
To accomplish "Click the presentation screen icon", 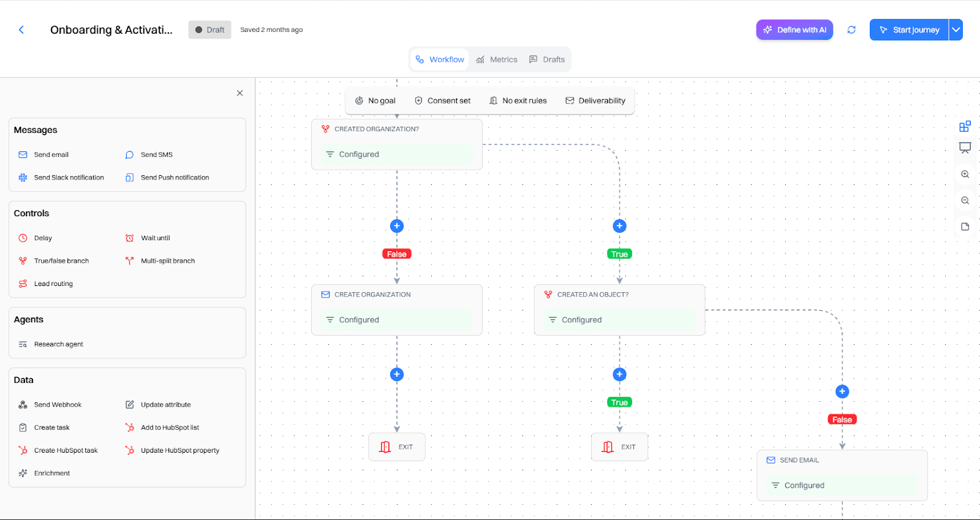I will (965, 148).
